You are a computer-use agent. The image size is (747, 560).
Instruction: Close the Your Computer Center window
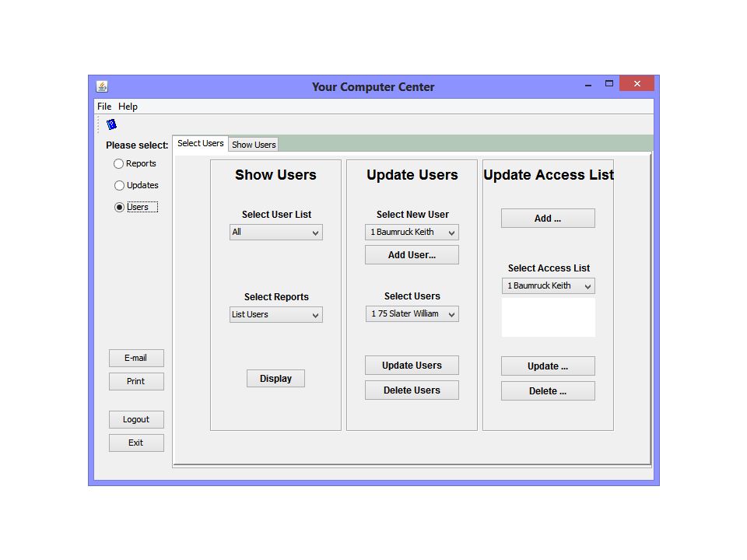coord(637,83)
